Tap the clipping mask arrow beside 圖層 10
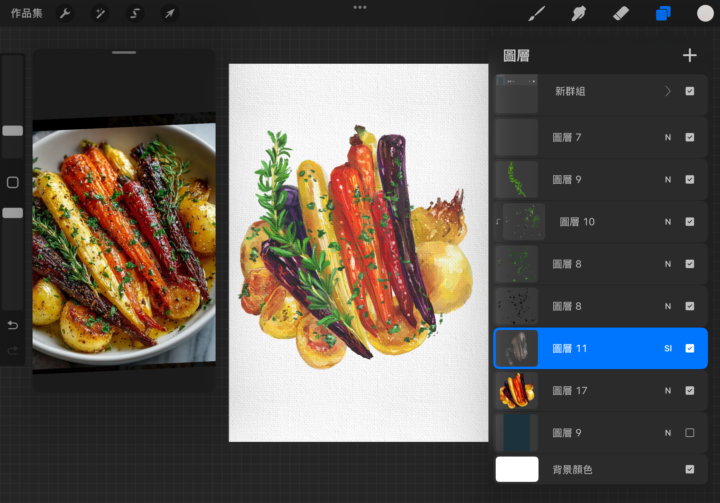This screenshot has width=720, height=503. click(498, 222)
